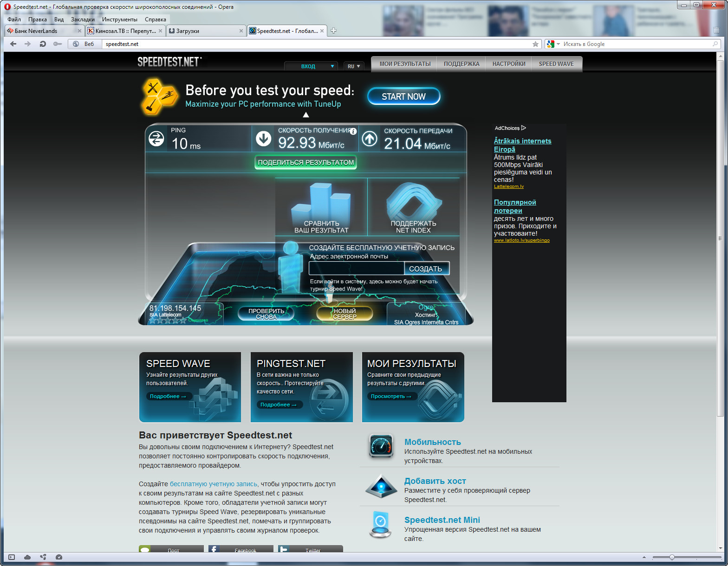The image size is (728, 566).
Task: Reload the page with the refresh icon
Action: [x=43, y=44]
